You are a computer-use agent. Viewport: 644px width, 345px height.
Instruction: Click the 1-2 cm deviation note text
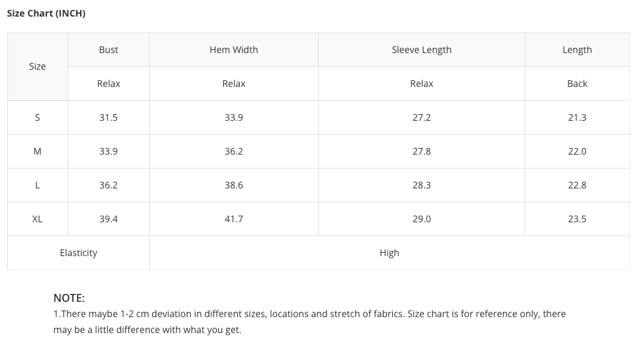309,314
